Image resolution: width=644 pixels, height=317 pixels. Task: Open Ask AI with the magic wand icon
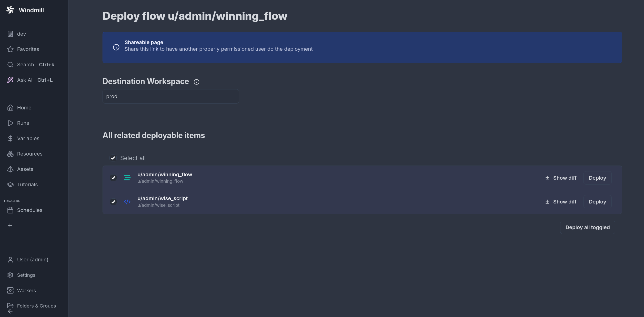10,80
